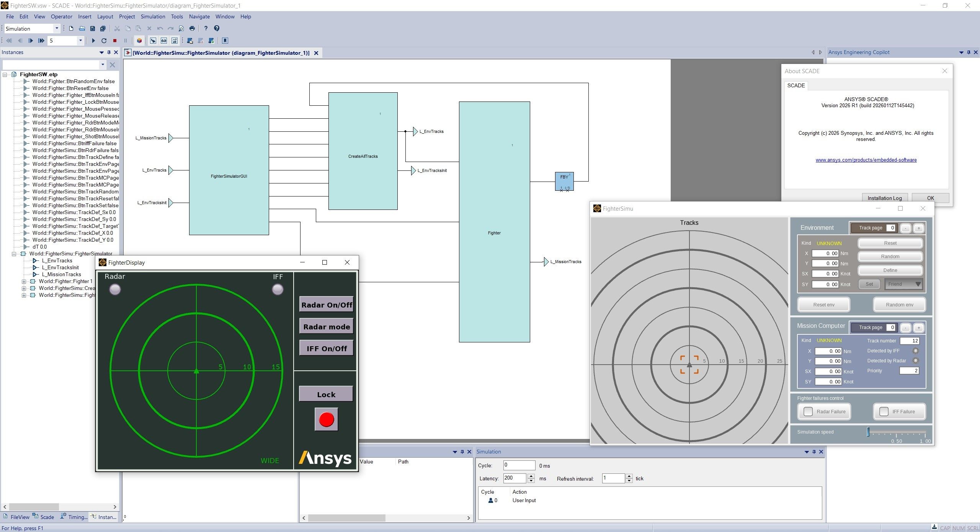Image resolution: width=980 pixels, height=532 pixels.
Task: Close the diagram_FighterSimulator_1 tab
Action: pos(316,53)
